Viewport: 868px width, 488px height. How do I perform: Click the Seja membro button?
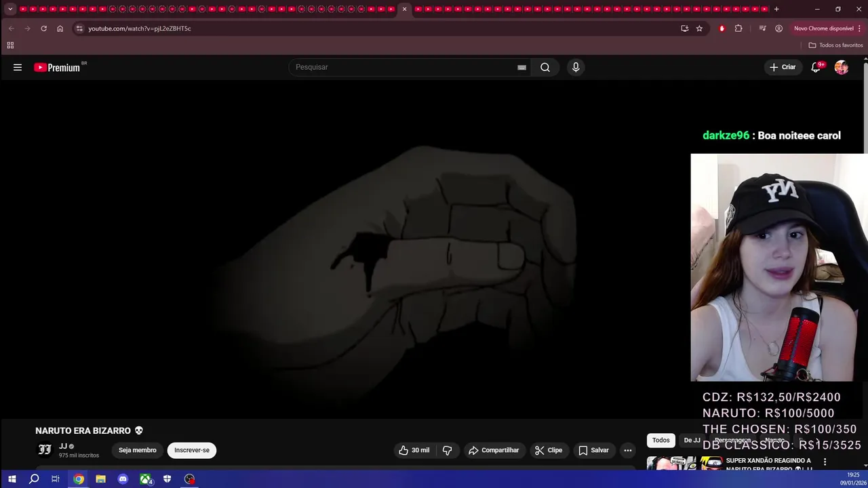138,450
